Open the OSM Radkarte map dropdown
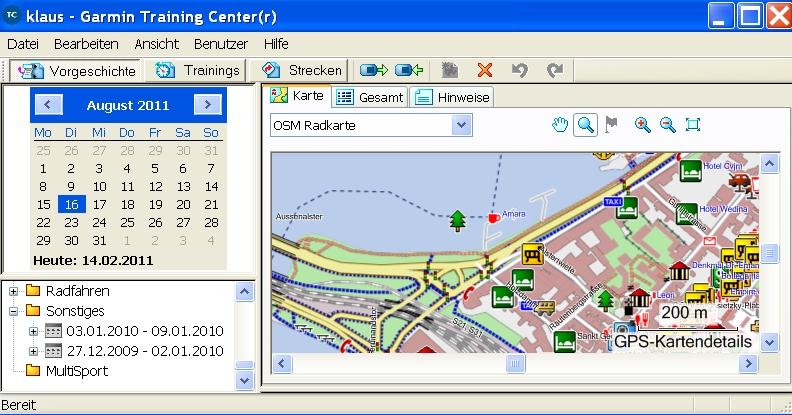 461,125
